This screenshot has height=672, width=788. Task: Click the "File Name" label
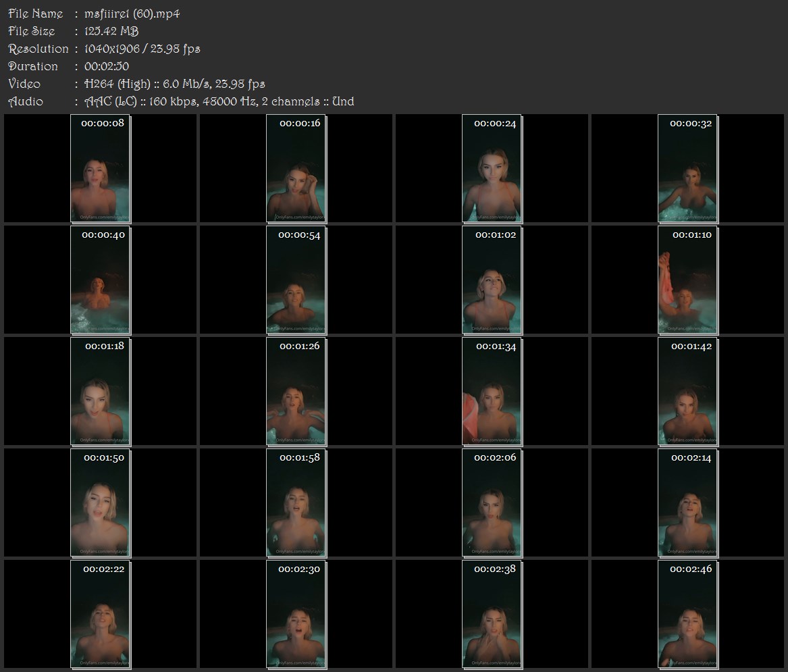click(36, 14)
